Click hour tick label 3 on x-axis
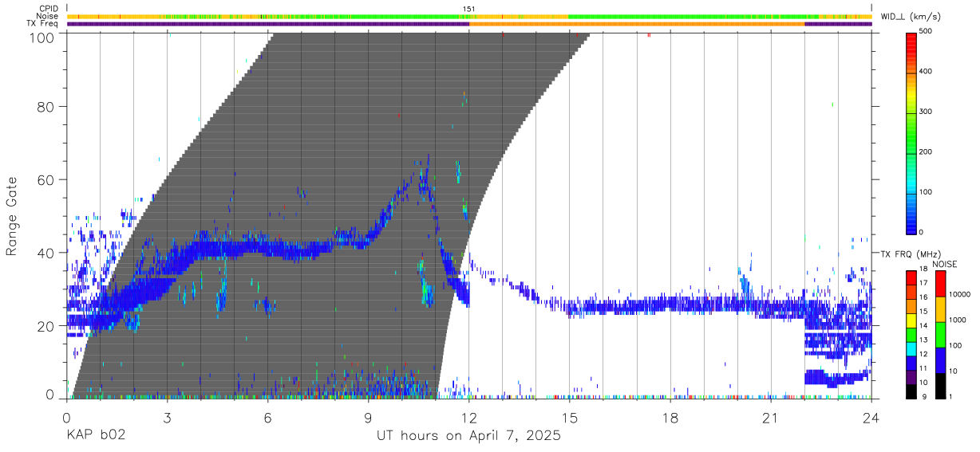Image resolution: width=980 pixels, height=452 pixels. pos(167,418)
